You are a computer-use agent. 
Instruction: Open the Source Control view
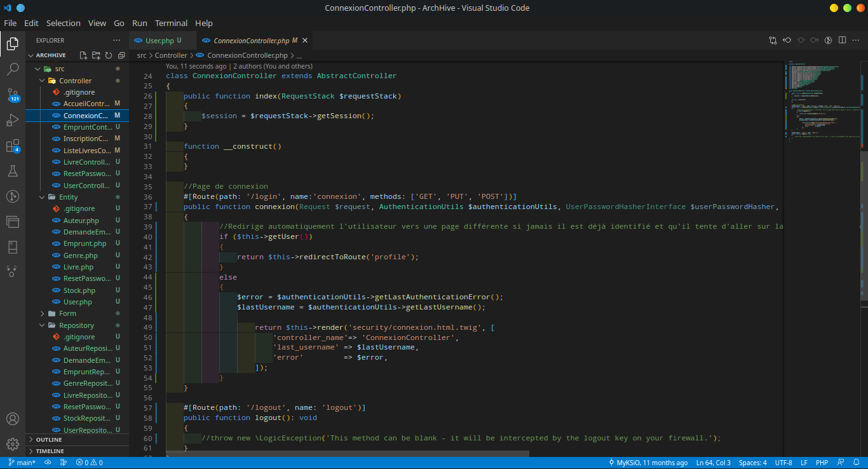[13, 95]
